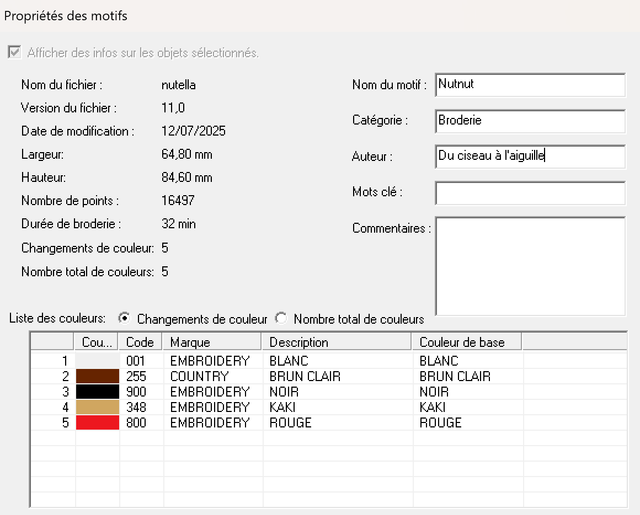The height and width of the screenshot is (515, 640).
Task: Click into the Catégorie input field
Action: pos(529,121)
